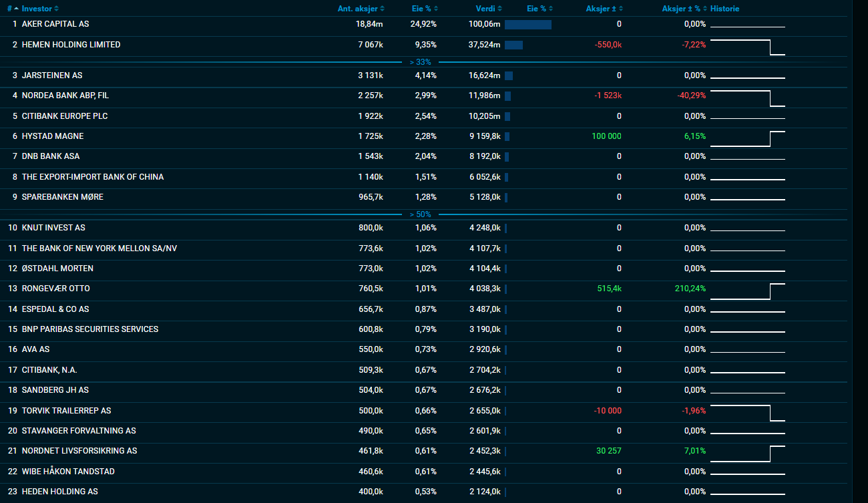Click 515,4k share increase value
868x503 pixels.
click(x=609, y=289)
